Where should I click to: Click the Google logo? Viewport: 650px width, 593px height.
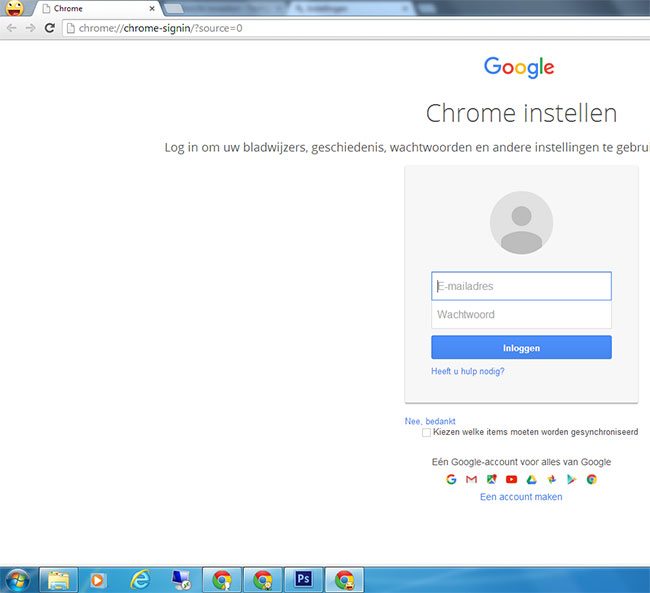coord(519,67)
